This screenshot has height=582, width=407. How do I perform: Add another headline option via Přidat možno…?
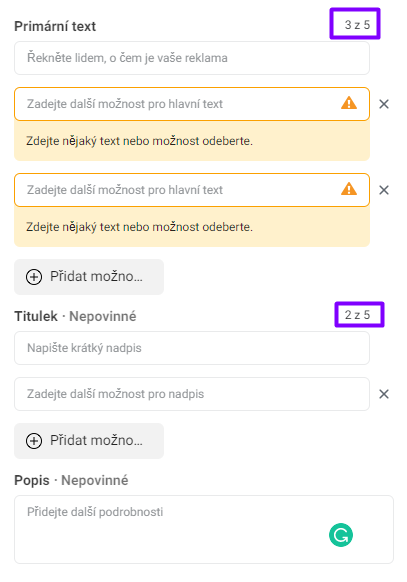[89, 441]
